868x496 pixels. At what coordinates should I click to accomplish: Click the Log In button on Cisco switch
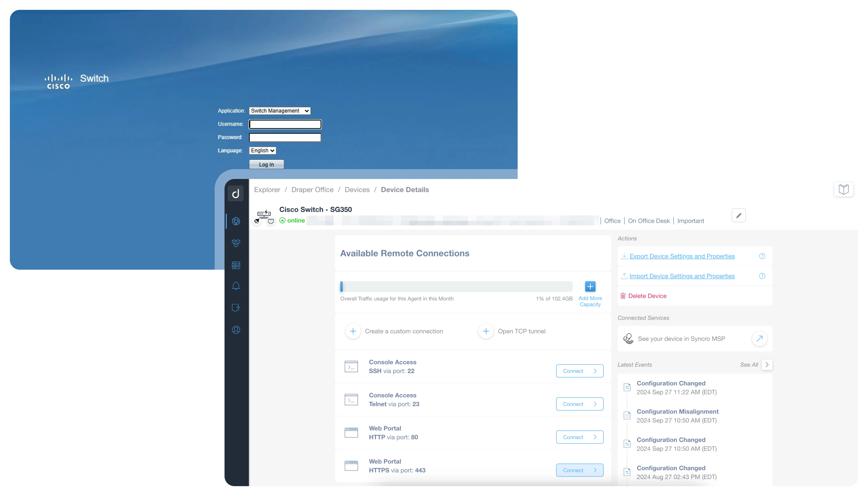266,164
